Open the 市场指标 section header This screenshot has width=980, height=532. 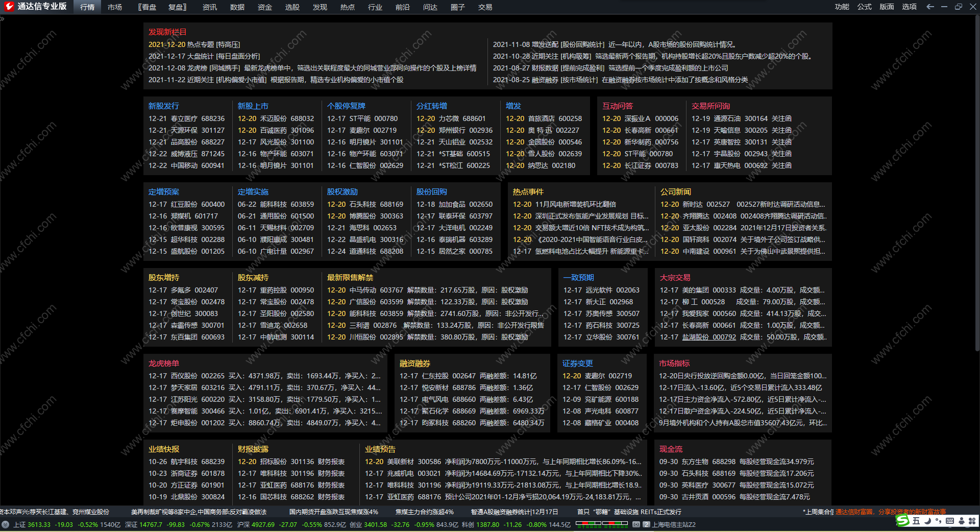coord(674,364)
